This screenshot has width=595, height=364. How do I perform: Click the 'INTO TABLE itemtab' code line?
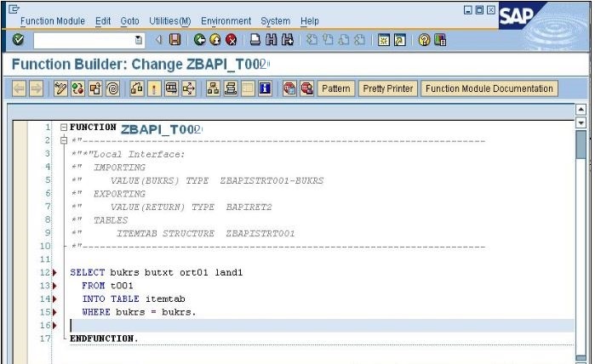coord(134,299)
